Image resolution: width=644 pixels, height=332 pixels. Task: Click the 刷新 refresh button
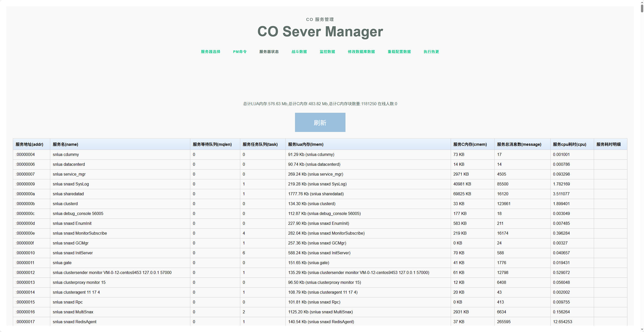click(x=320, y=122)
